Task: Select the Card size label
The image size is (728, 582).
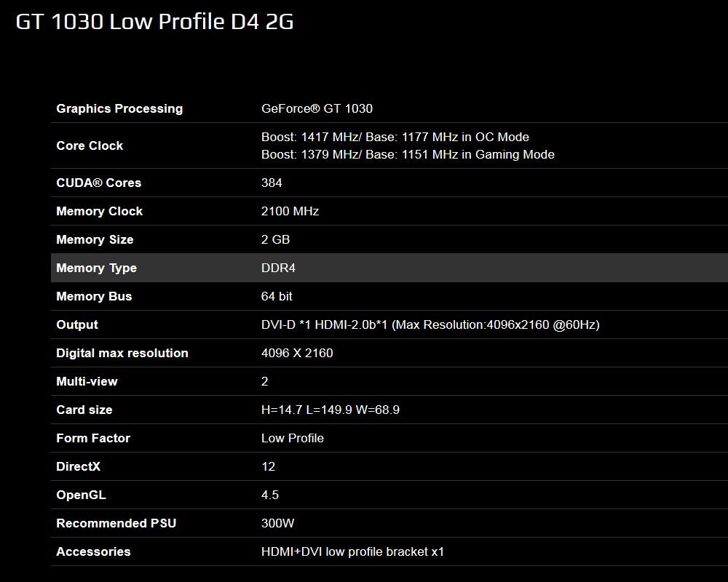Action: [x=84, y=410]
